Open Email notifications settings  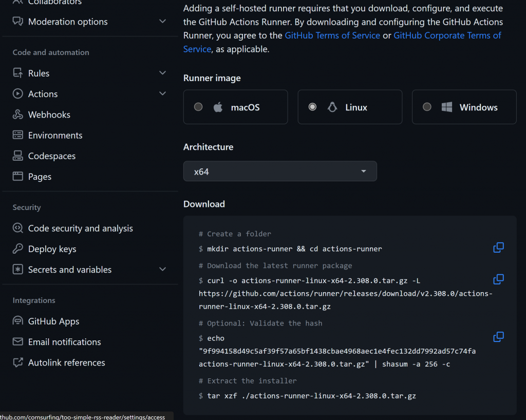[x=64, y=342]
